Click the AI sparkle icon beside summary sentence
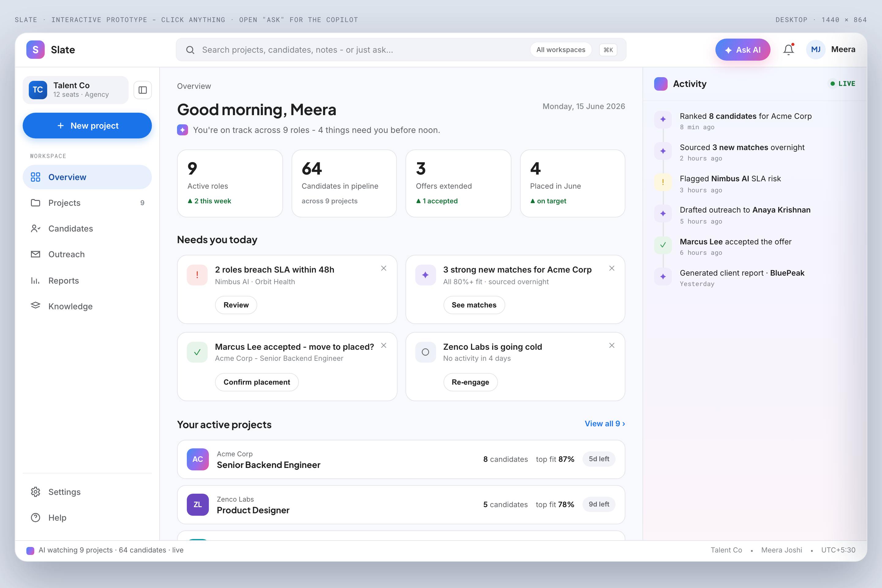This screenshot has width=882, height=588. tap(183, 130)
